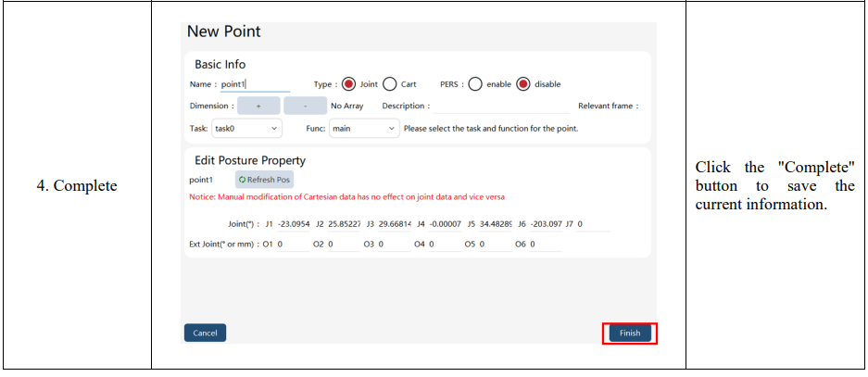Image resolution: width=868 pixels, height=377 pixels.
Task: Select the Joint type radio button
Action: [x=348, y=84]
